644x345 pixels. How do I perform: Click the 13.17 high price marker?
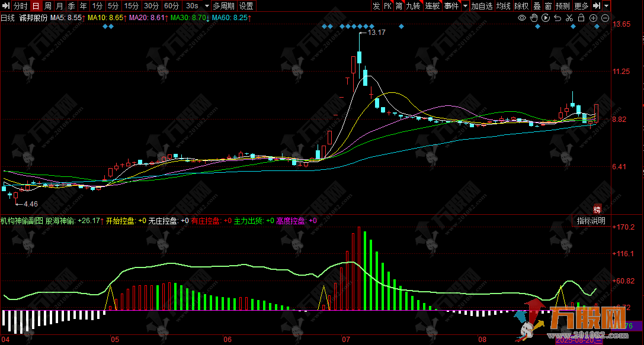coord(377,33)
